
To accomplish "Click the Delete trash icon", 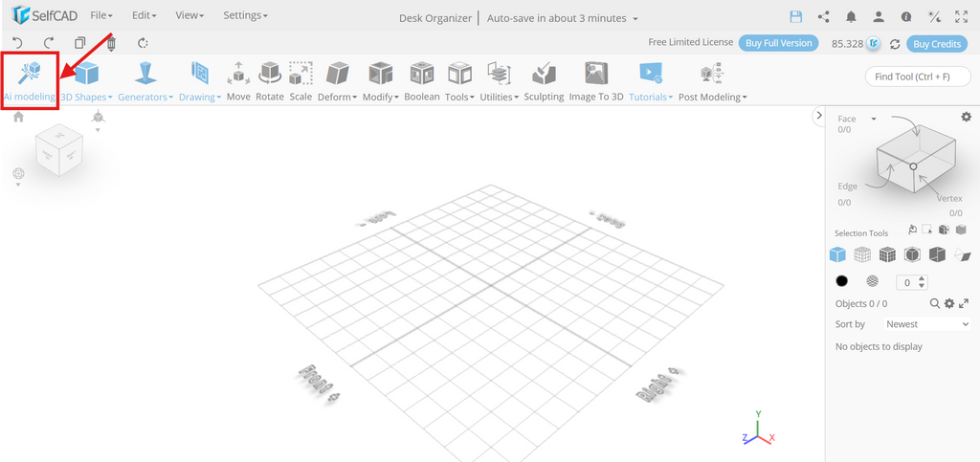I will [x=111, y=43].
